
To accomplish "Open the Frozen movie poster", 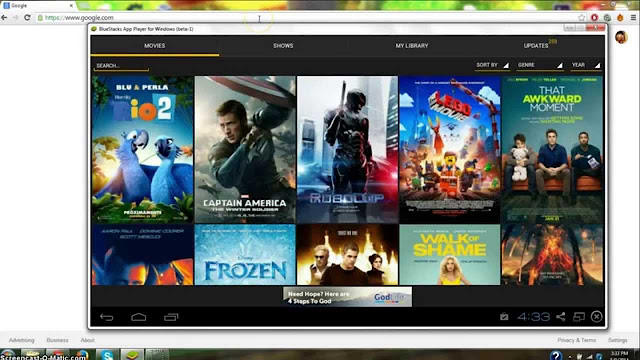I will 245,255.
